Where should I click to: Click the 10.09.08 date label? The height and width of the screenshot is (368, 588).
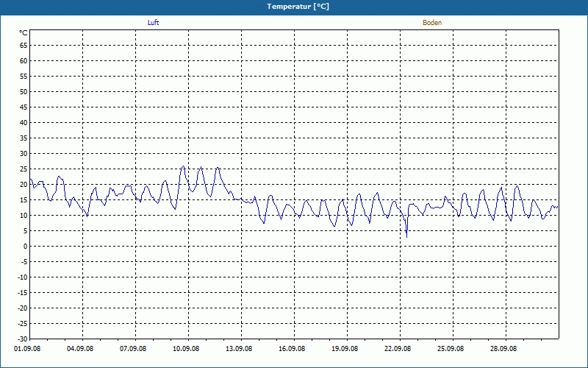[186, 348]
